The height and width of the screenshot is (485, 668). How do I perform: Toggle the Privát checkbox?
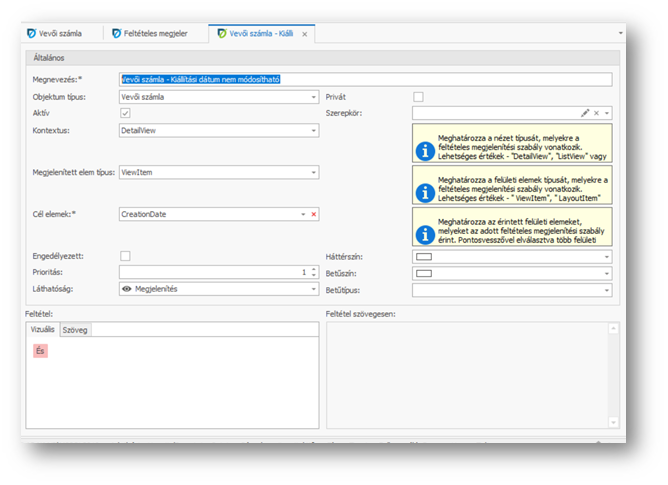tap(418, 97)
